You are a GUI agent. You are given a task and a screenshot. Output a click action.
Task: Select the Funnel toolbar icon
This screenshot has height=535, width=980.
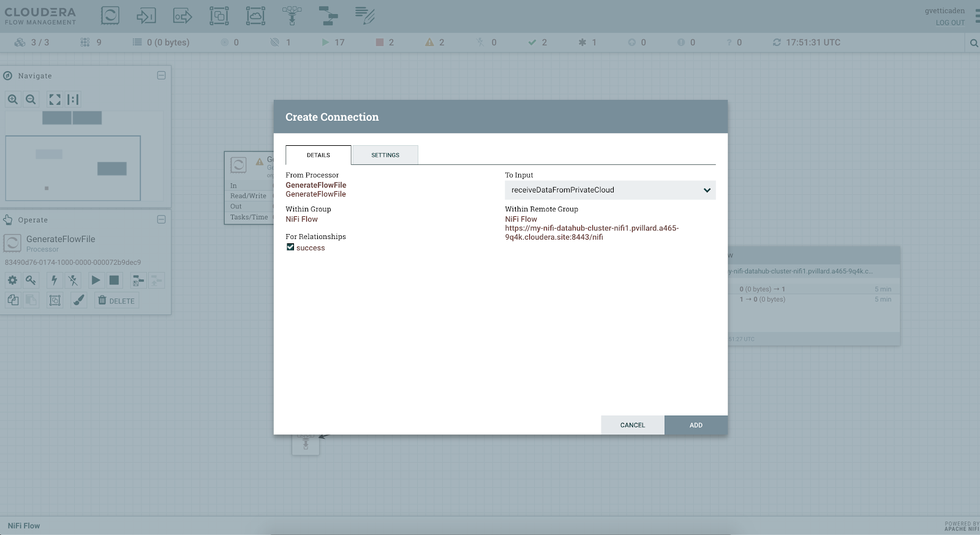coord(292,15)
